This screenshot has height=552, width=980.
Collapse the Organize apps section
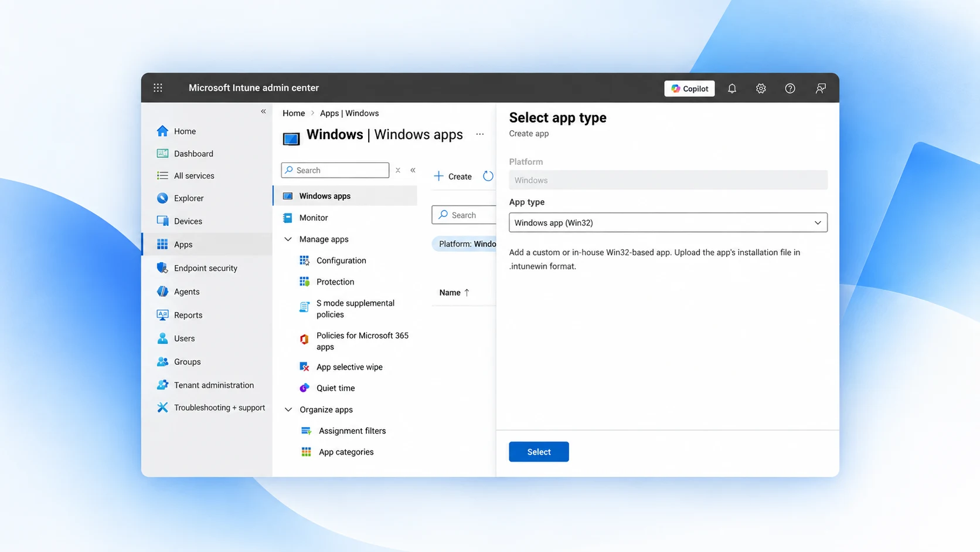[288, 409]
